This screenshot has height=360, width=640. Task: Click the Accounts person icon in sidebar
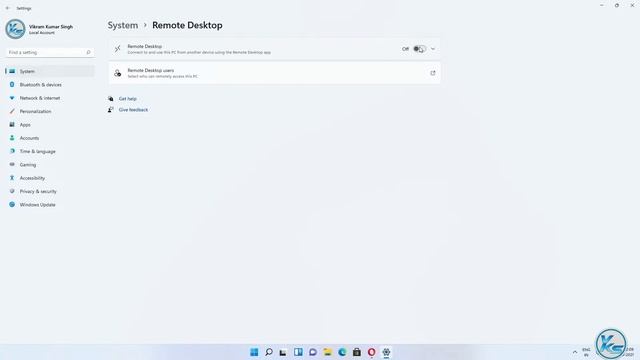pyautogui.click(x=12, y=138)
